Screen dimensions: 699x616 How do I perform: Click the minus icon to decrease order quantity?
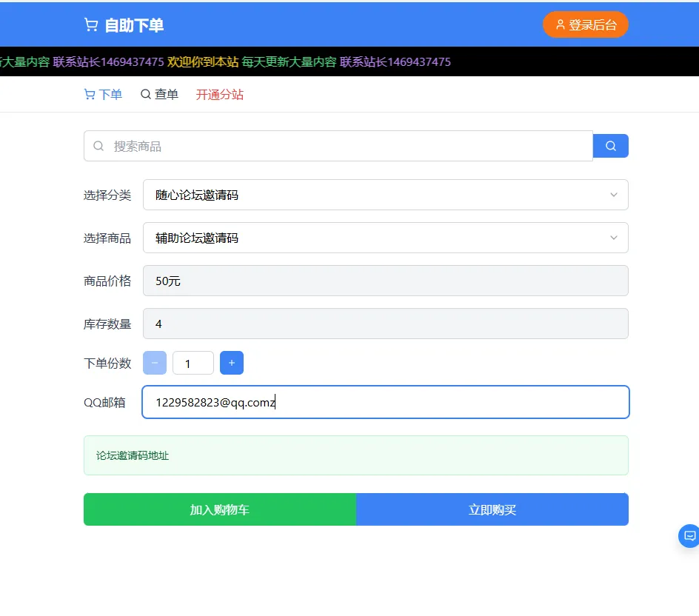(155, 363)
